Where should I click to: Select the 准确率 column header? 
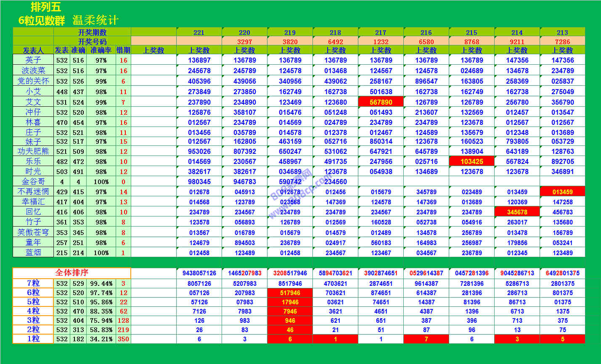(101, 50)
